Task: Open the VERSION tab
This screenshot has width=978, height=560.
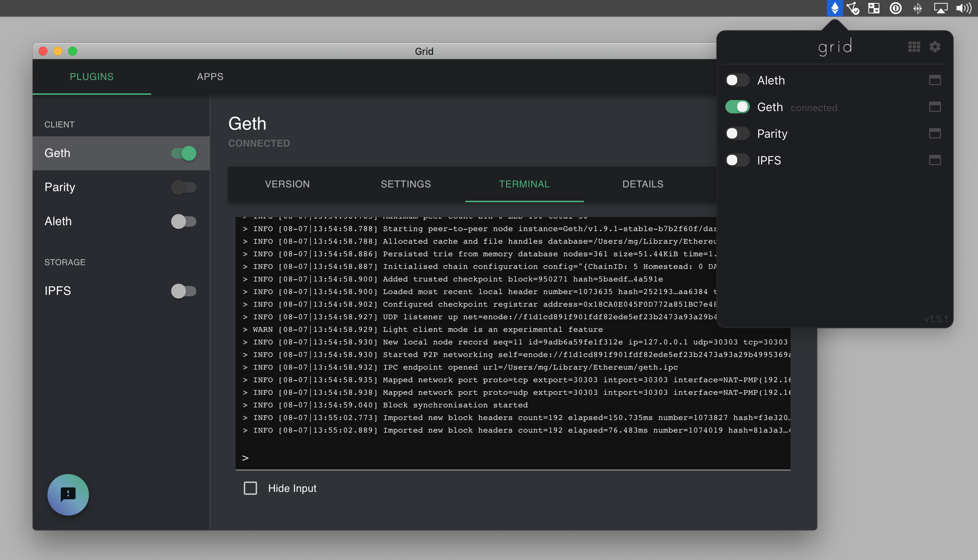Action: click(x=287, y=184)
